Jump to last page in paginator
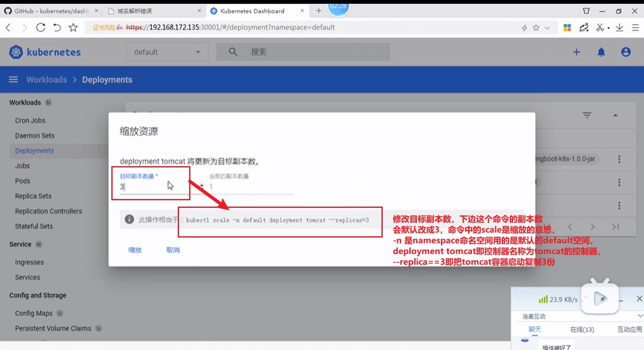The height and width of the screenshot is (350, 644). pos(615,227)
